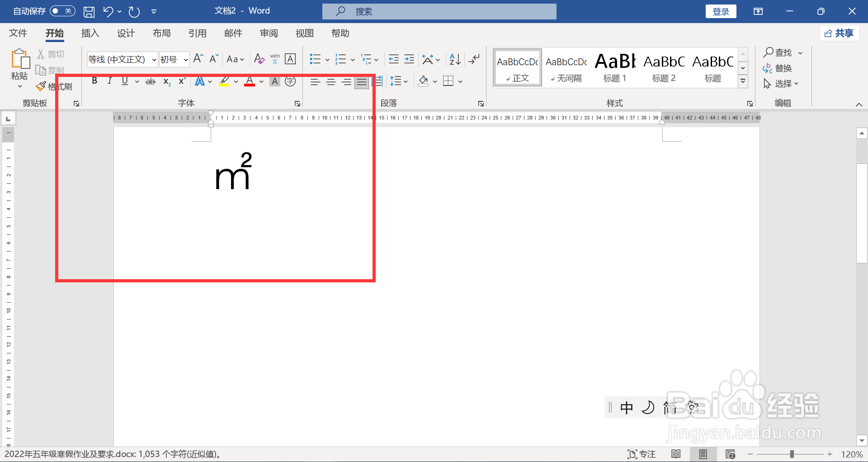Open the numbered list dropdown arrow
The width and height of the screenshot is (868, 462).
(353, 59)
